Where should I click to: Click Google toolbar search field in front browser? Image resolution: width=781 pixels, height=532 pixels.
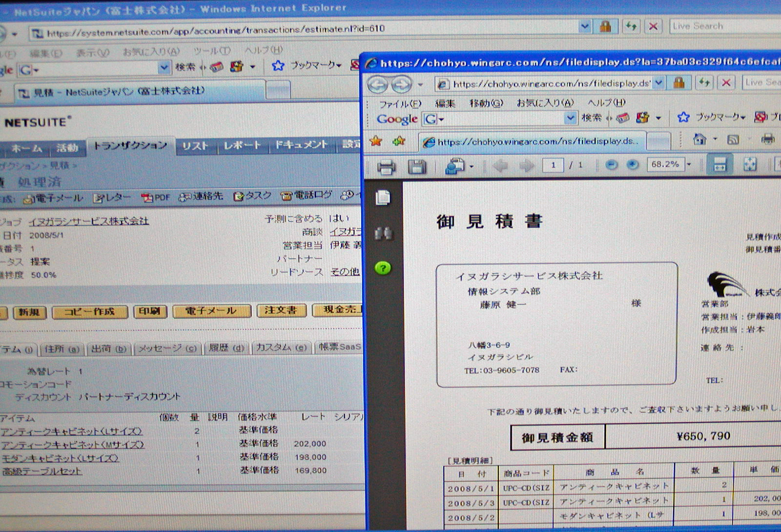tap(494, 118)
